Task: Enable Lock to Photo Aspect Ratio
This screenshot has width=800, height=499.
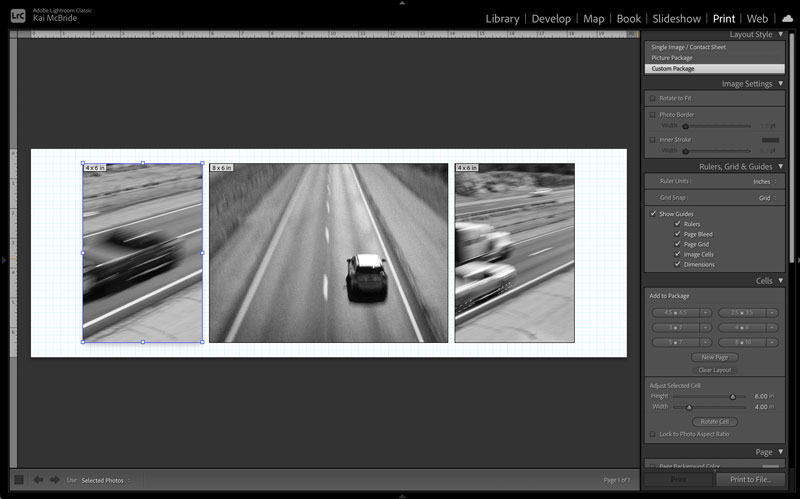Action: 653,434
